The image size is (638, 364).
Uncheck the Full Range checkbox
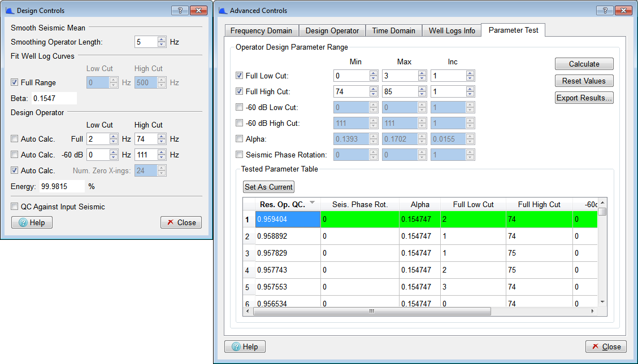(x=14, y=82)
